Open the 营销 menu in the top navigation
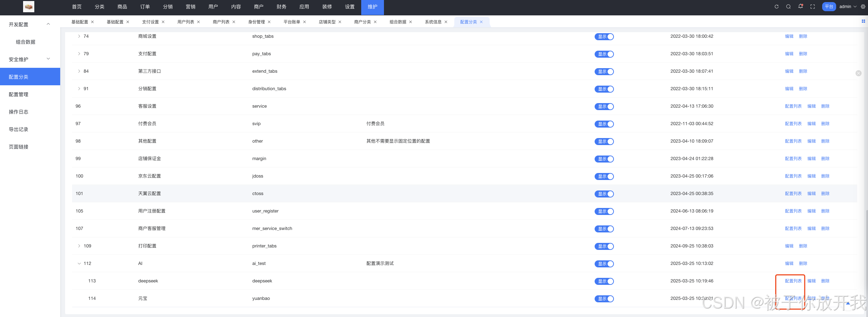Viewport: 868px width, 317px height. click(x=190, y=6)
